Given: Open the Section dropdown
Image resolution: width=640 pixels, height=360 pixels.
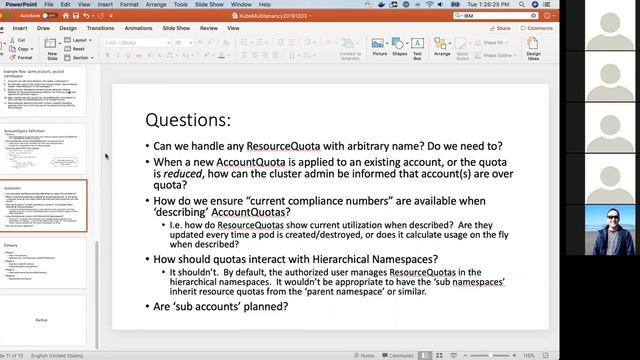Looking at the screenshot, I should coord(79,58).
